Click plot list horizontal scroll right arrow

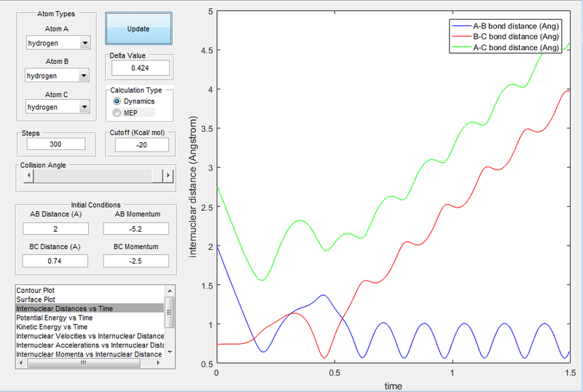(159, 363)
